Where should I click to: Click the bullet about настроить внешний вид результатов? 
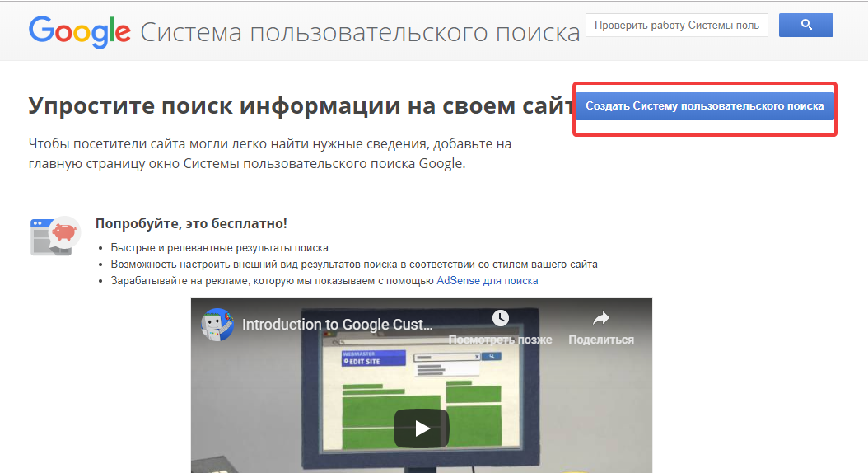(354, 265)
